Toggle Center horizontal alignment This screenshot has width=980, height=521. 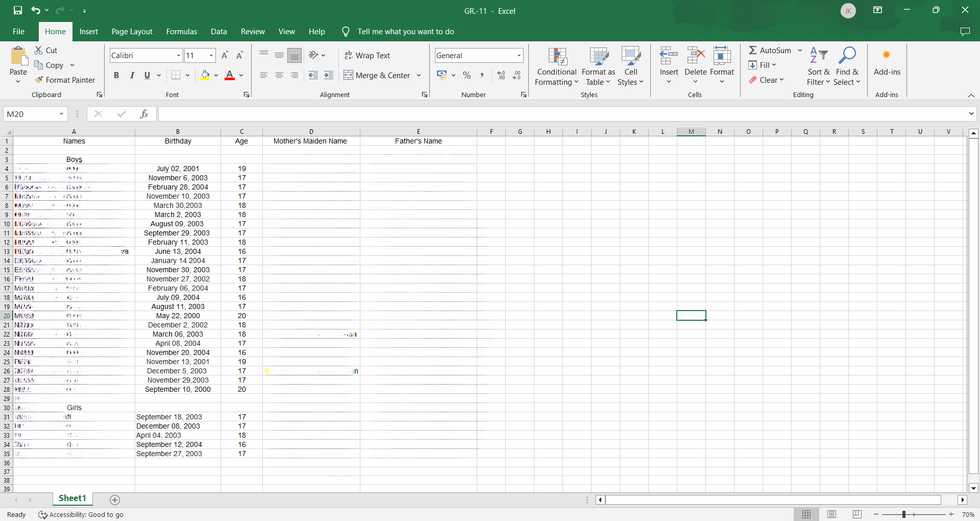pyautogui.click(x=279, y=75)
